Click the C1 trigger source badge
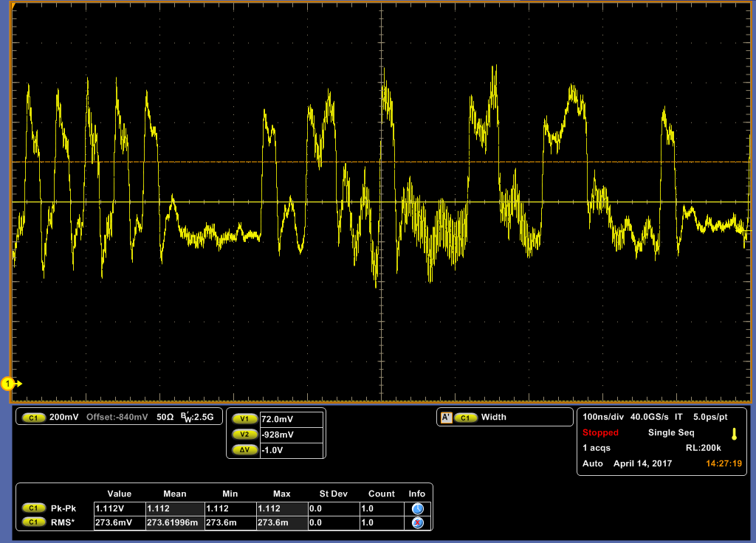Viewport: 756px width, 543px height. [x=465, y=418]
